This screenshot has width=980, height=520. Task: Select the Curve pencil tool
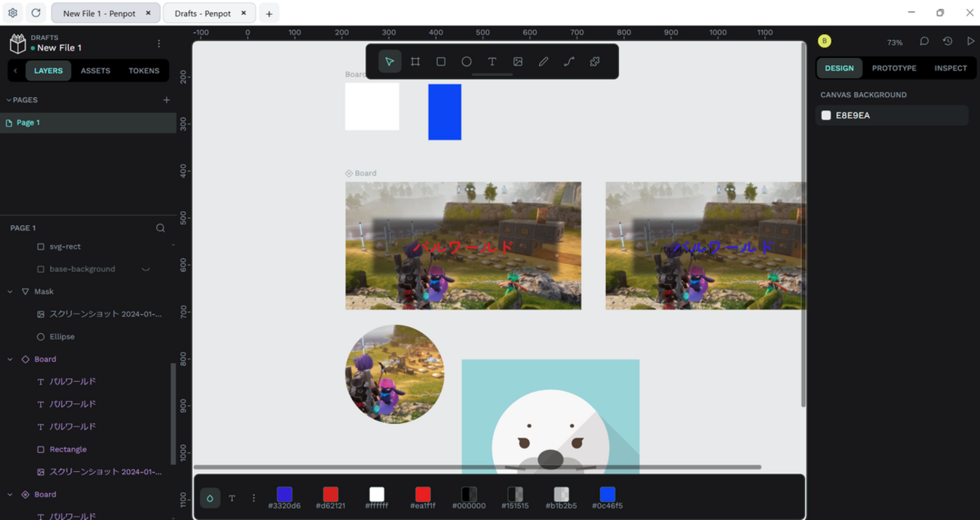pyautogui.click(x=544, y=62)
